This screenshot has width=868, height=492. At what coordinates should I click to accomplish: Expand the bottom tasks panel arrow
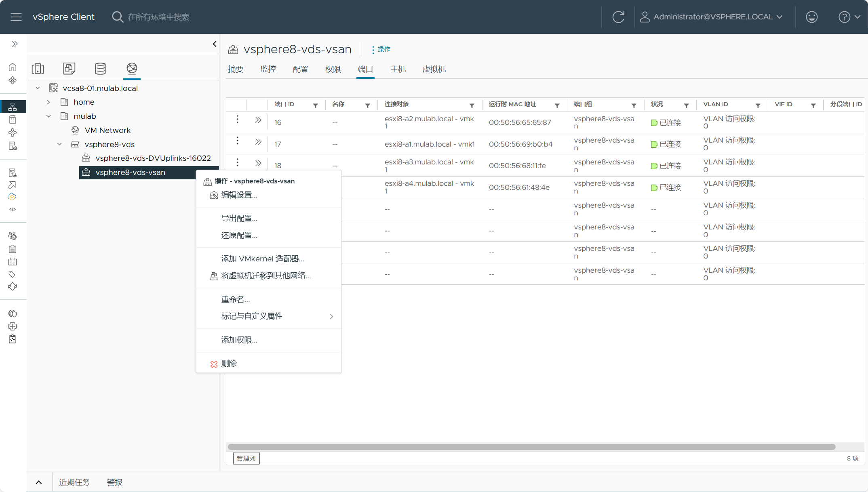[39, 482]
